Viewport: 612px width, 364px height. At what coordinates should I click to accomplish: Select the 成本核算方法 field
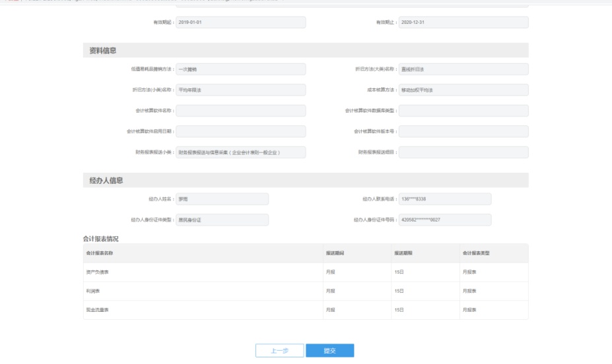pos(463,90)
